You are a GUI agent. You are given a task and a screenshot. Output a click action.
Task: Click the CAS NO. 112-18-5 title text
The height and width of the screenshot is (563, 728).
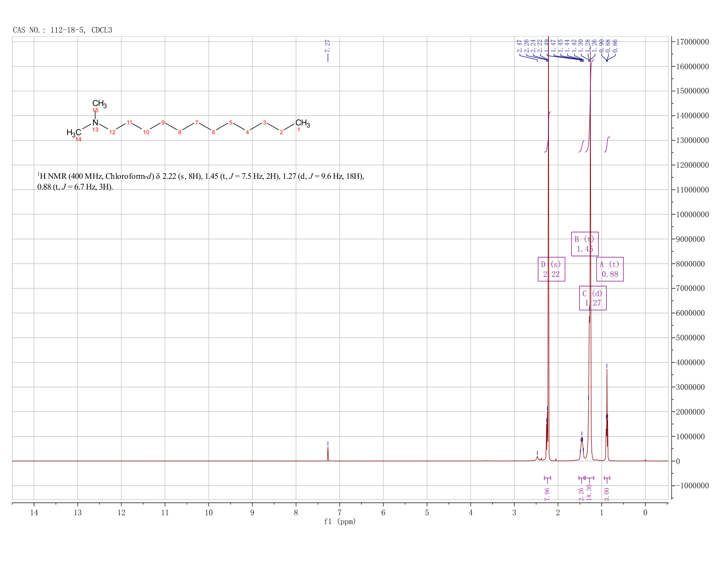(63, 30)
